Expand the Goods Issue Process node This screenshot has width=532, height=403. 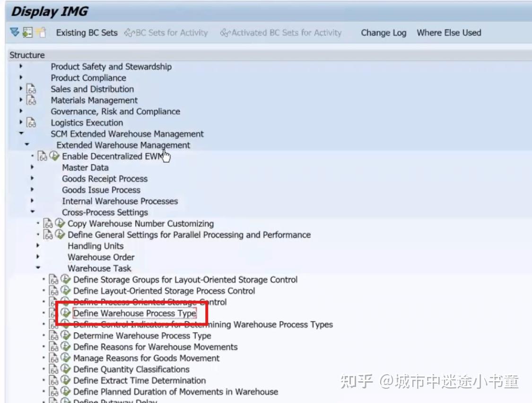click(x=32, y=190)
